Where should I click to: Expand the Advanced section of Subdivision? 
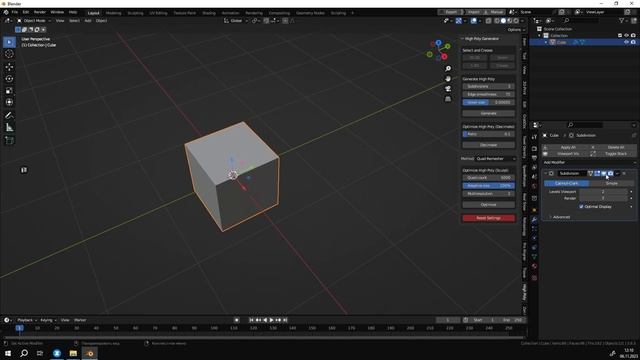pyautogui.click(x=560, y=217)
